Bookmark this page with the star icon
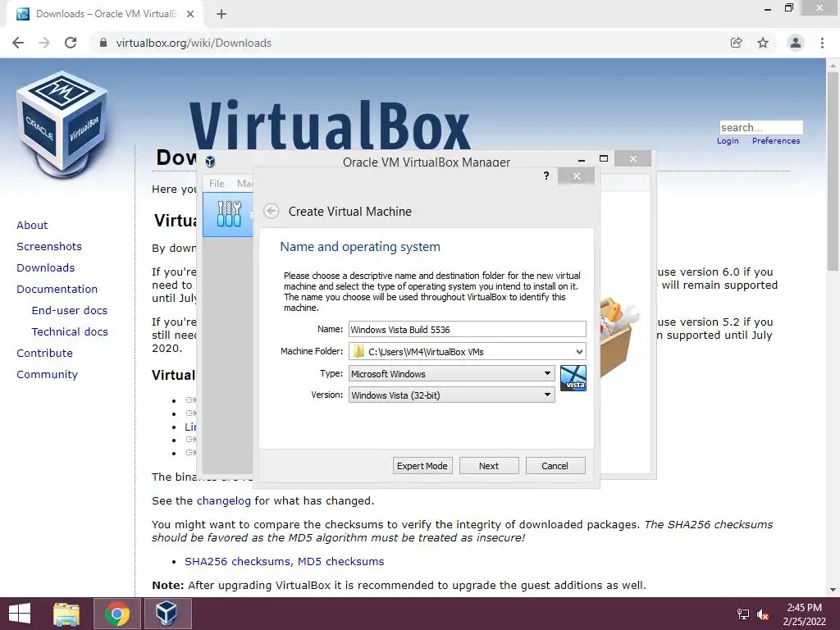The image size is (840, 630). pos(763,43)
